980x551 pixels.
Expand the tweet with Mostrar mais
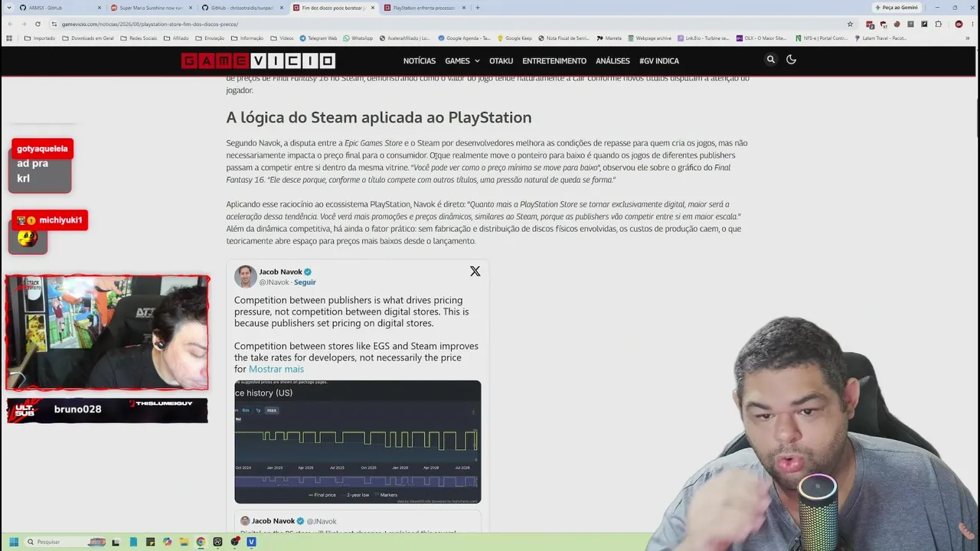tap(276, 369)
